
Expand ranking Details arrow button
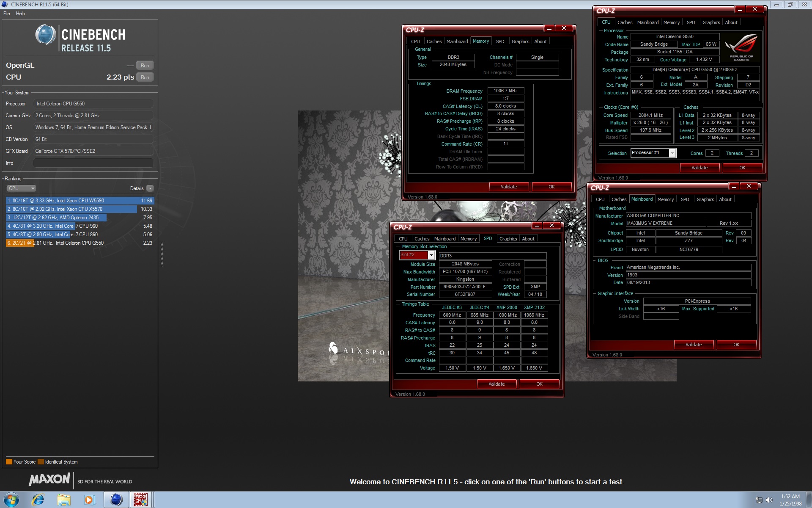coord(150,188)
